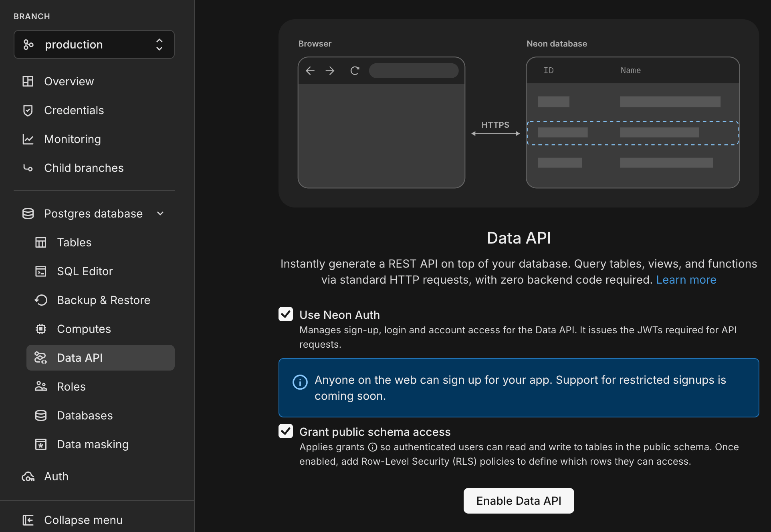Screen dimensions: 771x532
Task: Click the Monitoring chart icon
Action: click(28, 139)
